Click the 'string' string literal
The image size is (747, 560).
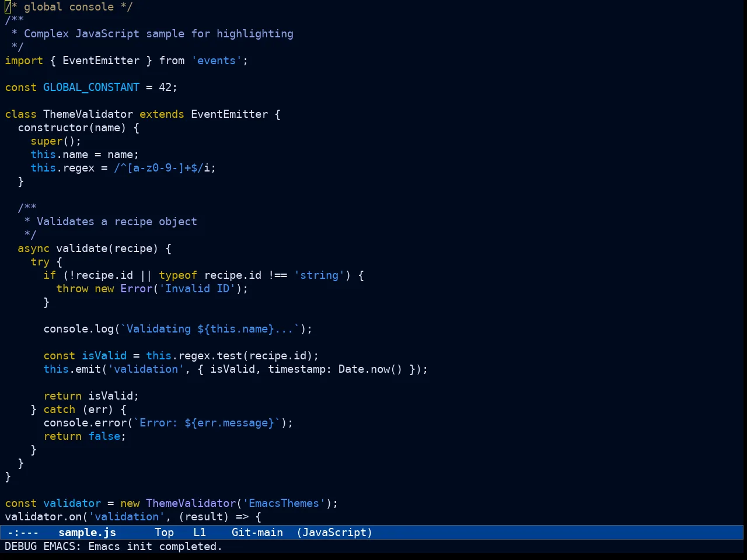319,275
